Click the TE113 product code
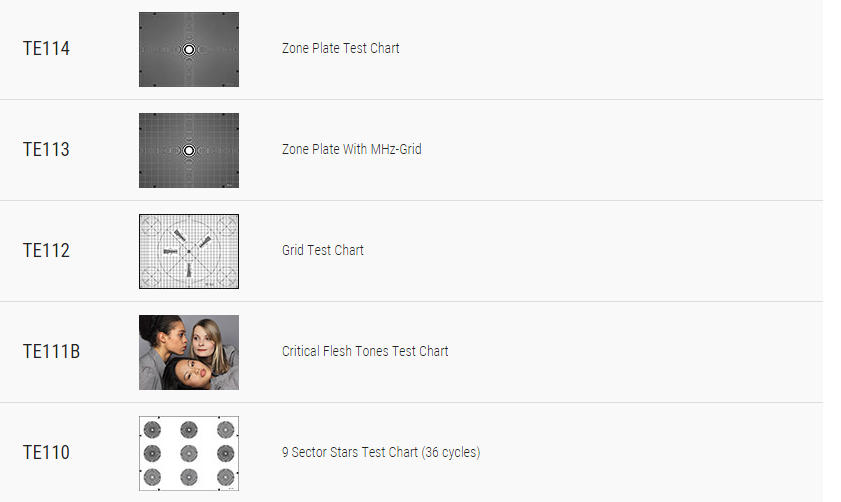This screenshot has width=841, height=502. coord(46,149)
